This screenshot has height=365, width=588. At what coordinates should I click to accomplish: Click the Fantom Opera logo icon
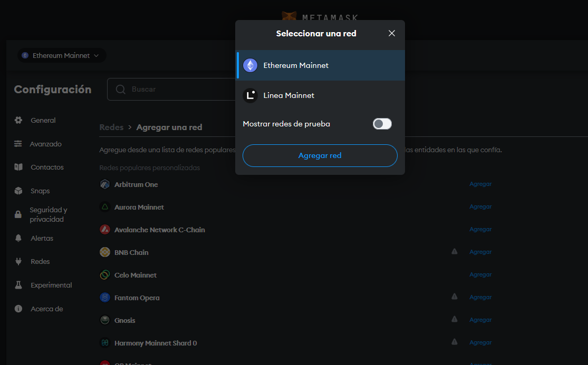tap(105, 297)
